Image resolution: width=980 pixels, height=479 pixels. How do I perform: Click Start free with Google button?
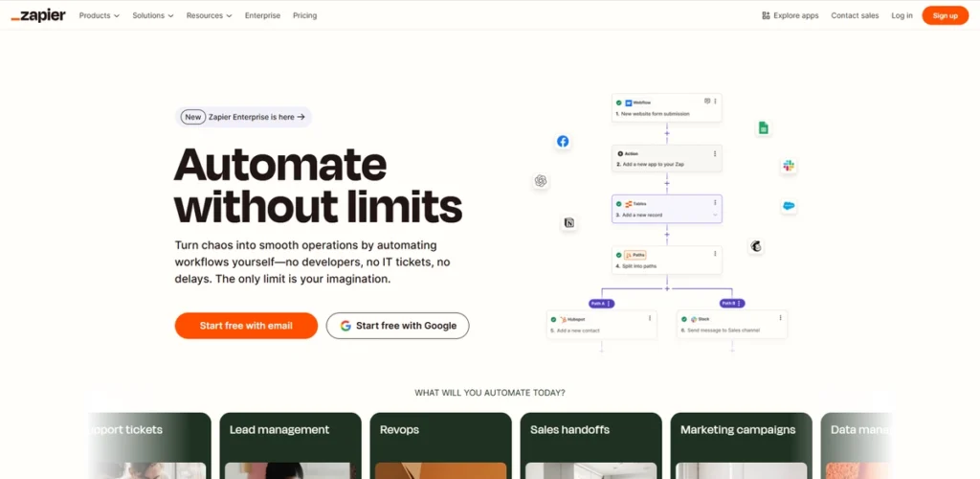pyautogui.click(x=397, y=326)
